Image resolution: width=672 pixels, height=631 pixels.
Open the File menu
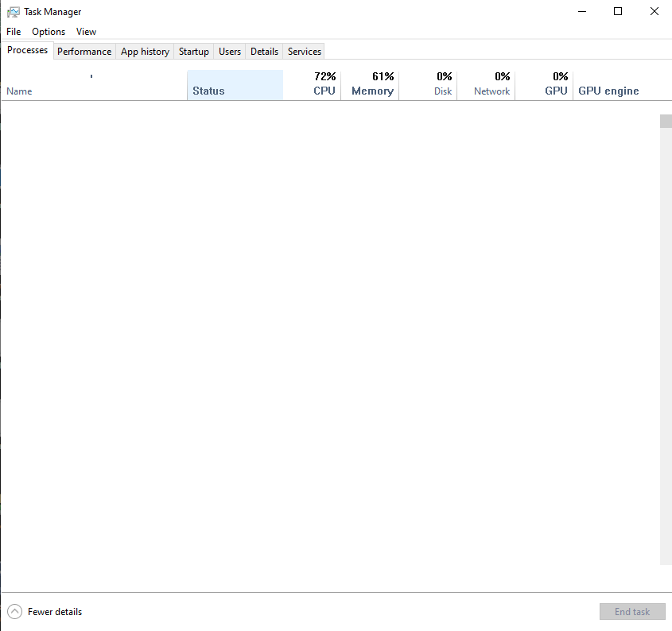click(14, 32)
